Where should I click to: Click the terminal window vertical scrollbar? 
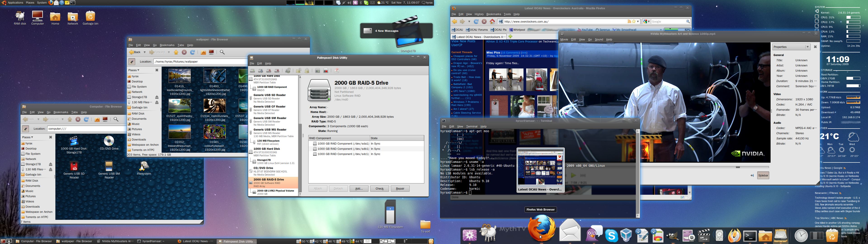637,173
